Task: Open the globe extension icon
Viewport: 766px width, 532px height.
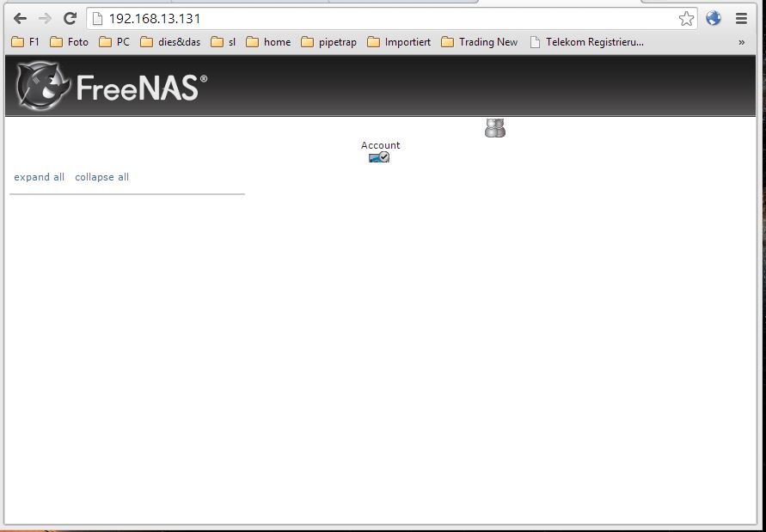Action: point(714,19)
